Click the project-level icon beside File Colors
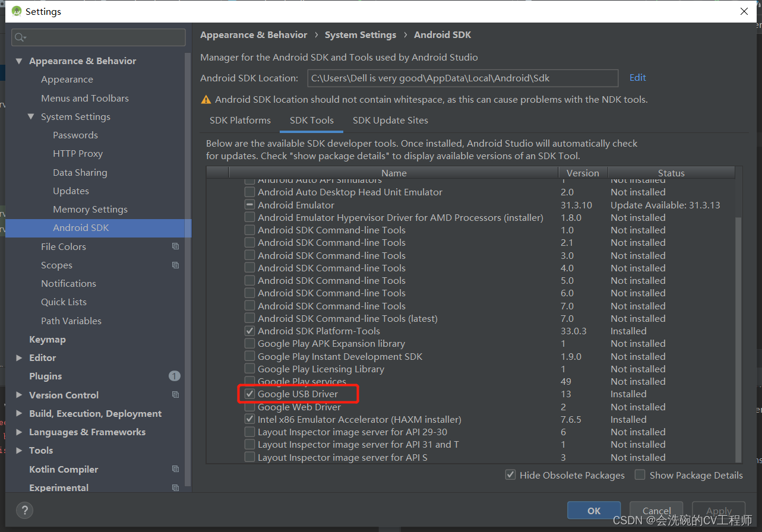The width and height of the screenshot is (762, 532). [x=175, y=246]
